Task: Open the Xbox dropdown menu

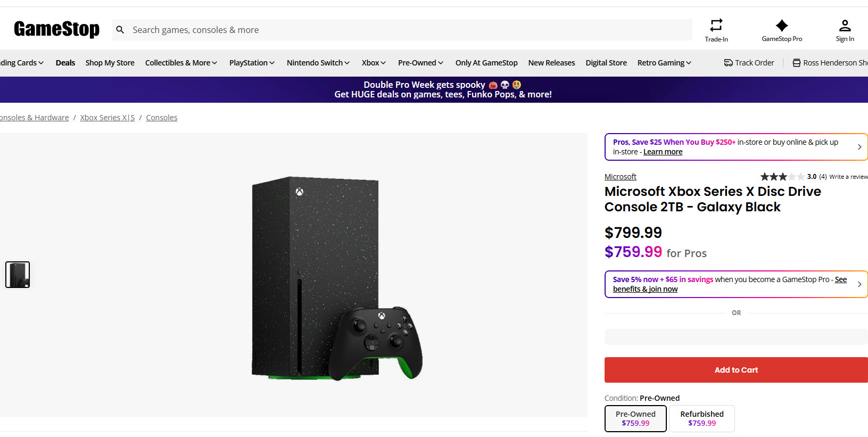Action: pos(374,63)
